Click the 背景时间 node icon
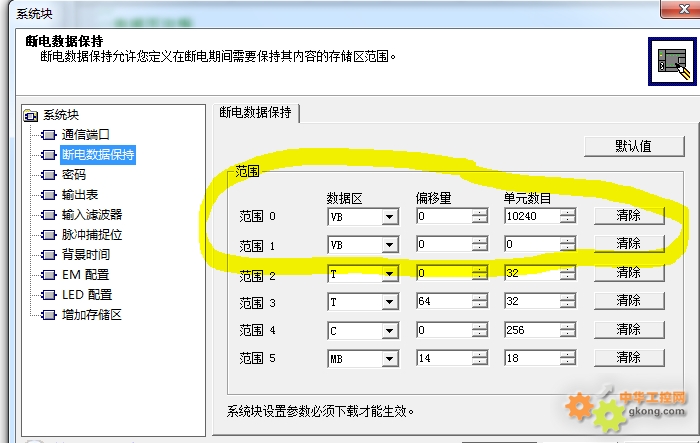Screen dimensions: 700x443 click(x=48, y=255)
